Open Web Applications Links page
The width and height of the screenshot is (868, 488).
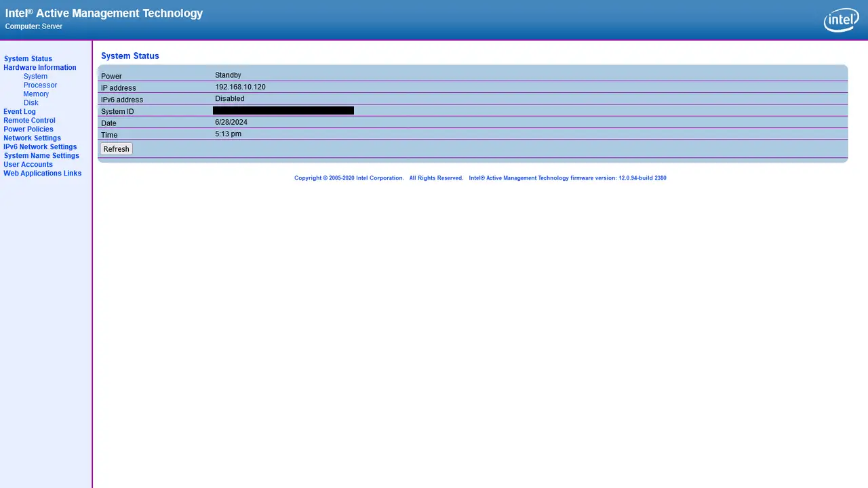point(42,174)
